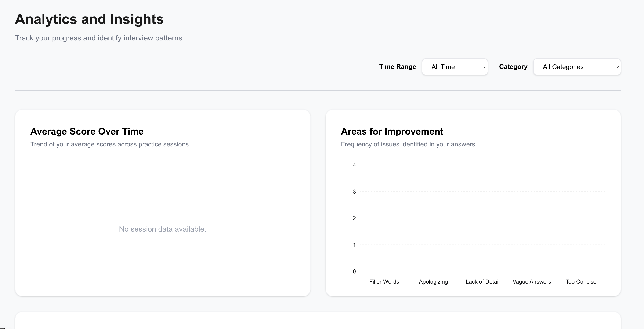
Task: Click the y-axis value 0 label
Action: [354, 271]
